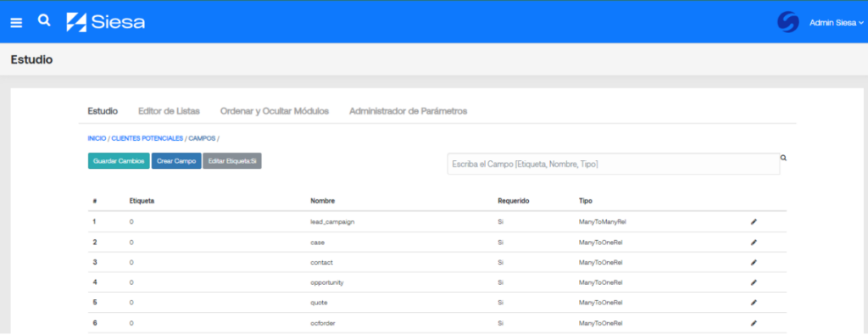This screenshot has height=335, width=868.
Task: Open CLIENTES POTENCIALES breadcrumb link
Action: click(147, 138)
